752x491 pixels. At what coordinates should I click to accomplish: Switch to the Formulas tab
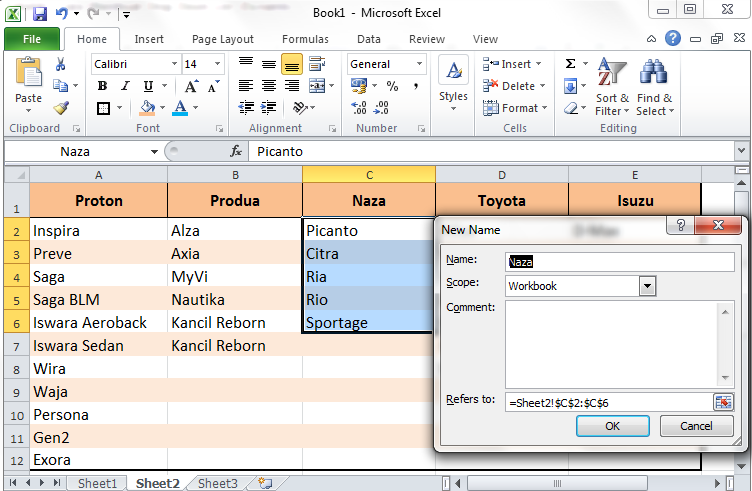click(306, 39)
